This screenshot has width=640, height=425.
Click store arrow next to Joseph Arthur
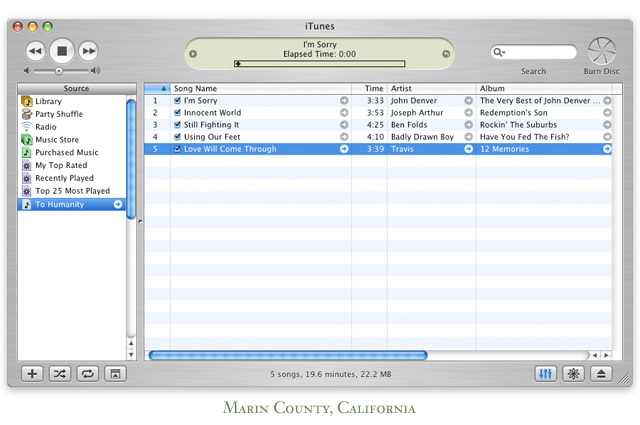pos(469,113)
